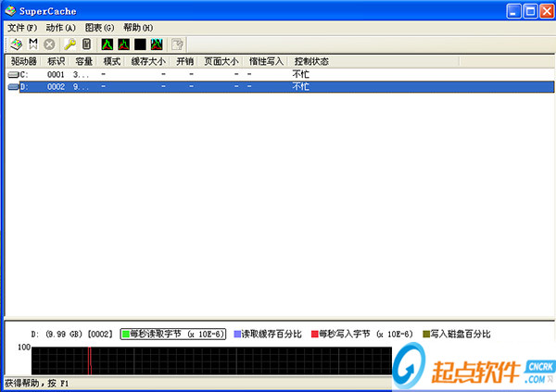Click the help question-mark toolbar icon
This screenshot has height=392, width=556.
tap(177, 44)
